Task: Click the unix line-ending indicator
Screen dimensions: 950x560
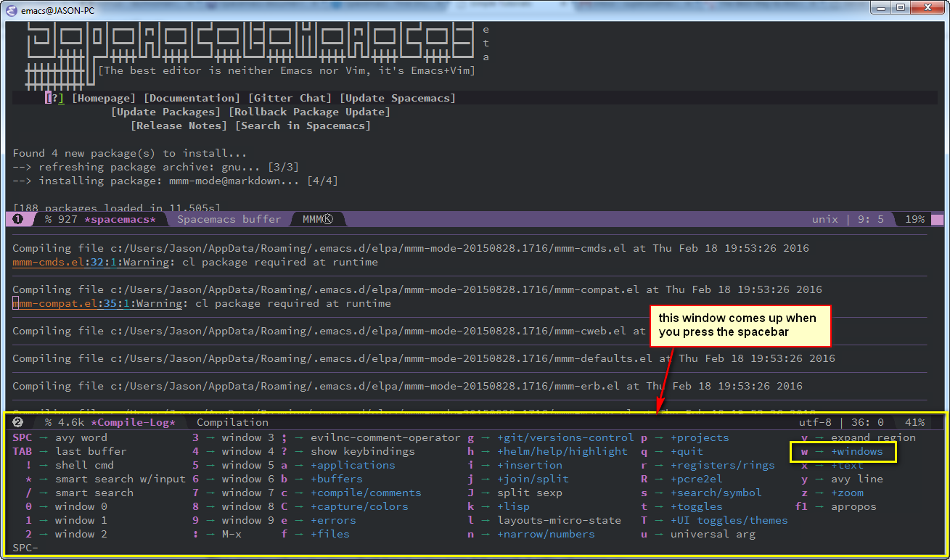Action: click(824, 219)
